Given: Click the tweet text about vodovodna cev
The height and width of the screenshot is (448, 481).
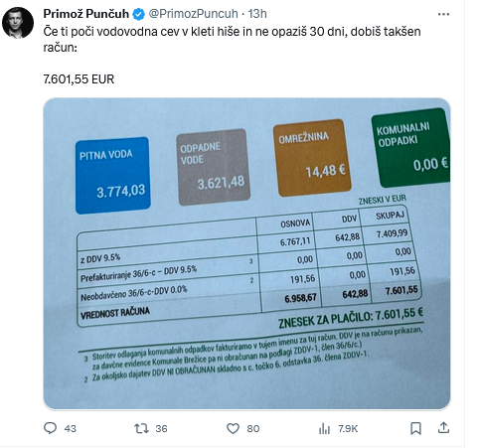Looking at the screenshot, I should tap(232, 40).
